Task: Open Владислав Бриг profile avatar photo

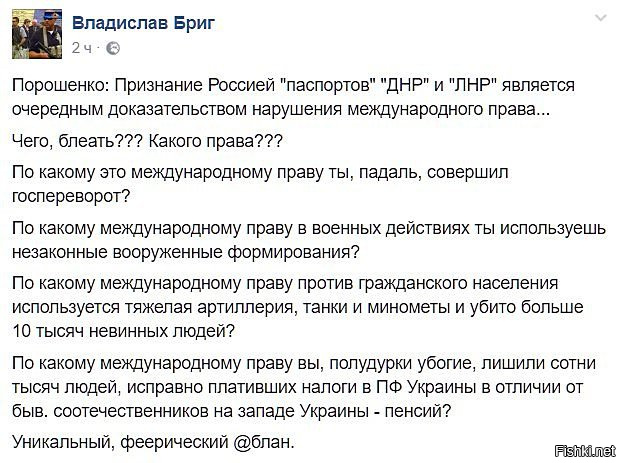Action: (x=37, y=34)
